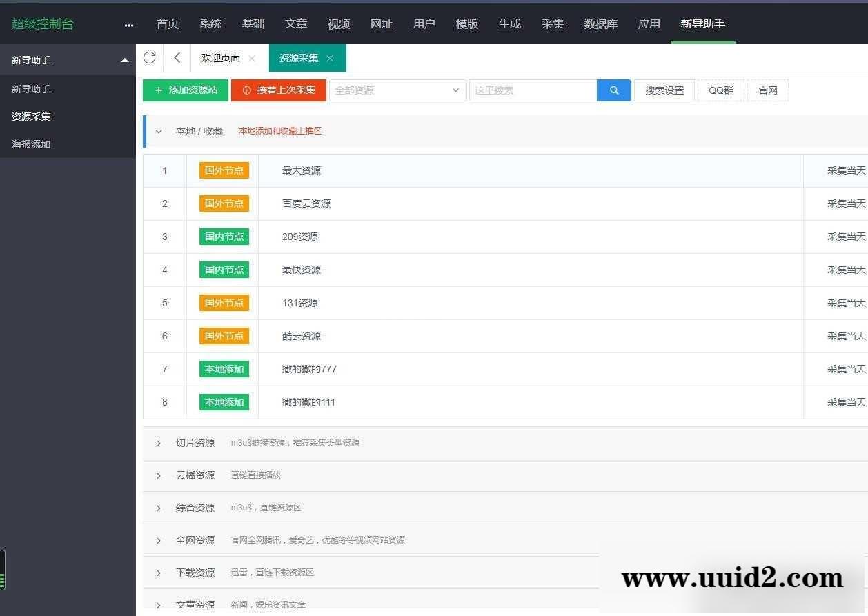
Task: Expand the 切片资源 section
Action: click(x=159, y=443)
